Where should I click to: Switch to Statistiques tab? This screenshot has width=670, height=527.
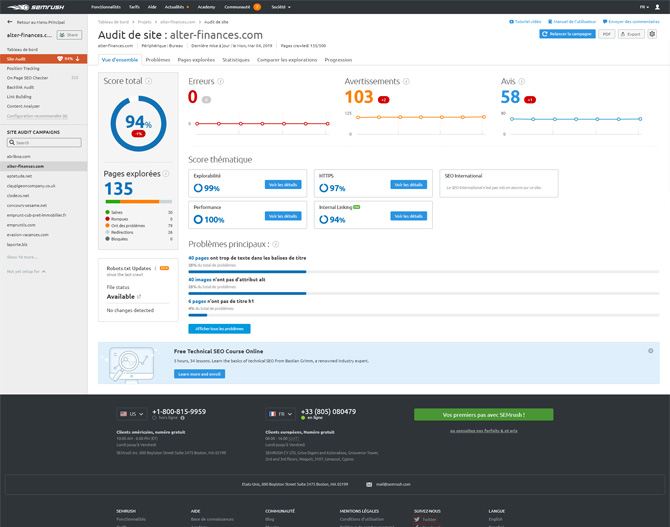[x=236, y=60]
